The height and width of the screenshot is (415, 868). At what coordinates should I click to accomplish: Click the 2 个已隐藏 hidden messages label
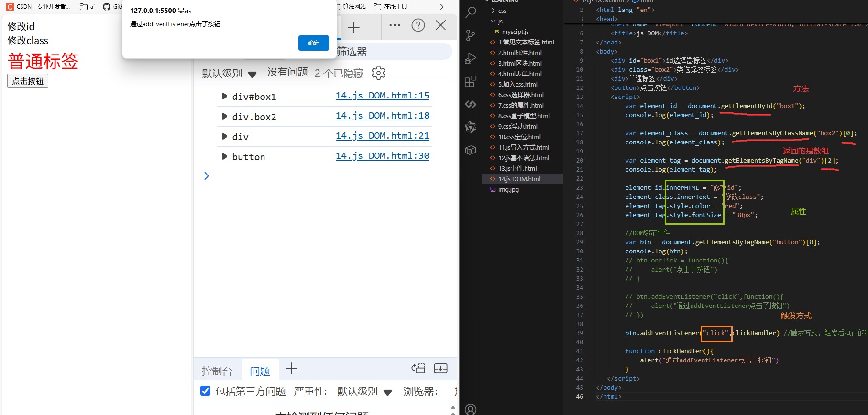coord(339,73)
